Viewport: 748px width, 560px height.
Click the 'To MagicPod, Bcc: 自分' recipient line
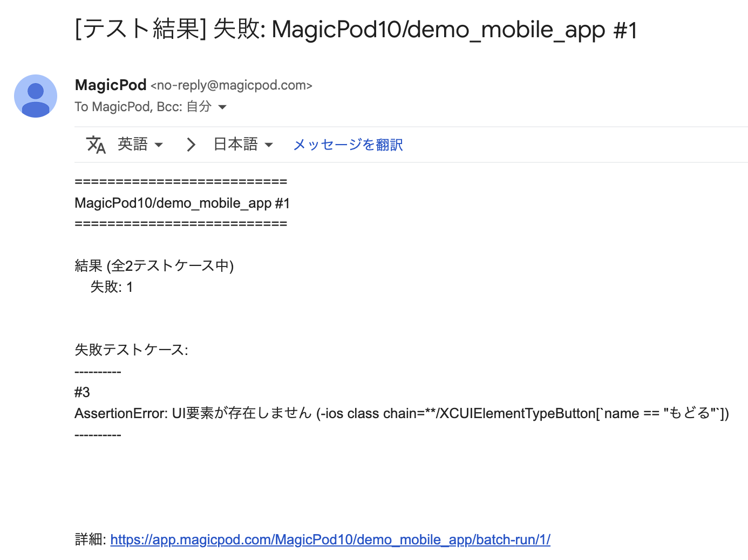point(143,107)
